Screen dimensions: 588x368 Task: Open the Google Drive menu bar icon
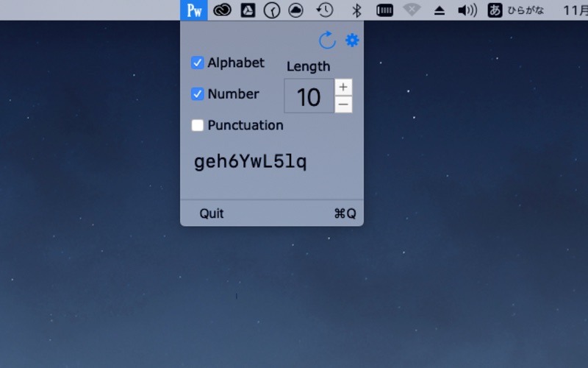pos(248,10)
